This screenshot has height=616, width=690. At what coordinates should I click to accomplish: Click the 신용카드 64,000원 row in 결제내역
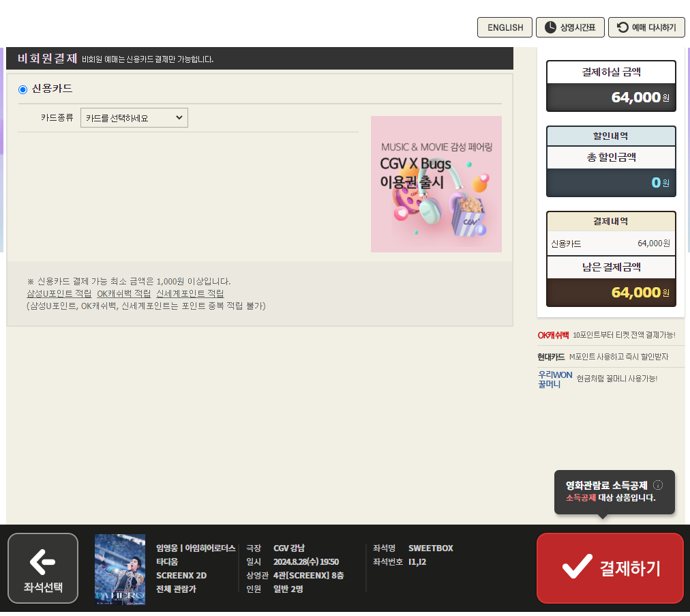611,244
